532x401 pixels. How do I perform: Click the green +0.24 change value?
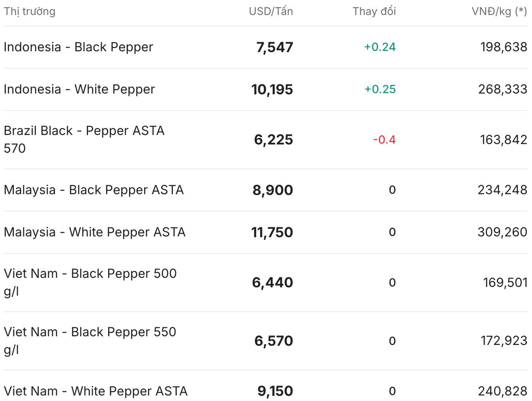[x=380, y=47]
